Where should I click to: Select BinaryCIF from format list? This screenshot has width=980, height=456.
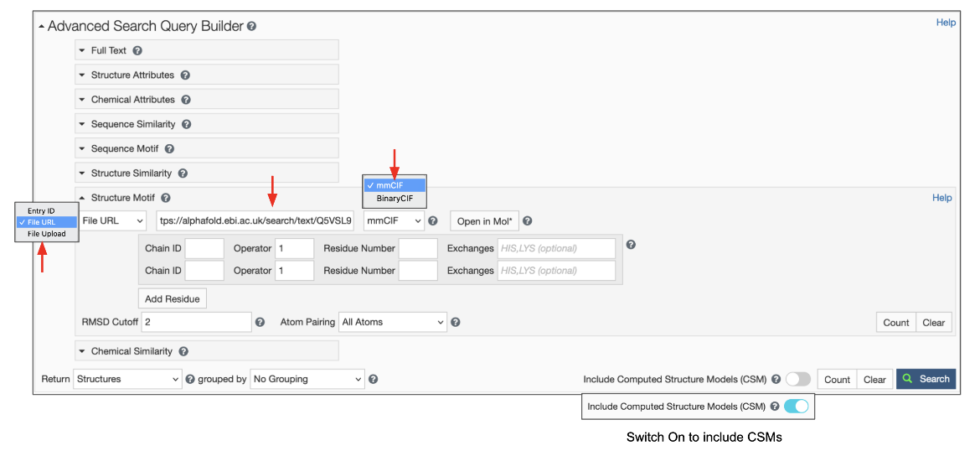click(x=395, y=199)
